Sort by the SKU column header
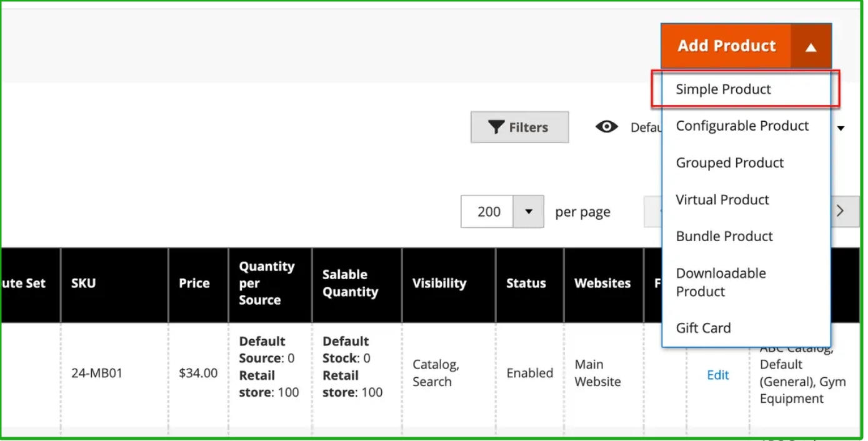This screenshot has height=441, width=868. coord(84,284)
